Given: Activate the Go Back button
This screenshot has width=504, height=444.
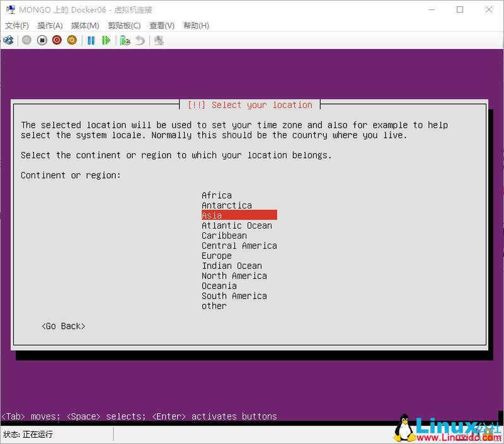Looking at the screenshot, I should click(x=63, y=326).
